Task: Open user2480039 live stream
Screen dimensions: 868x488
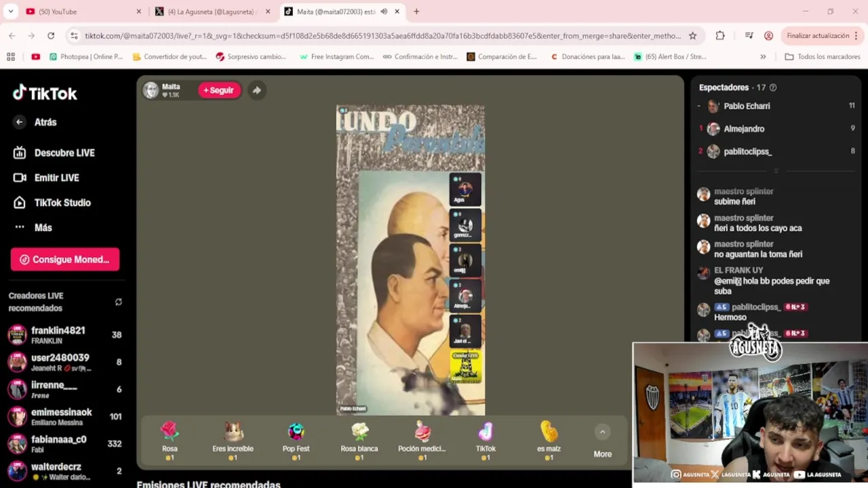Action: (64, 362)
